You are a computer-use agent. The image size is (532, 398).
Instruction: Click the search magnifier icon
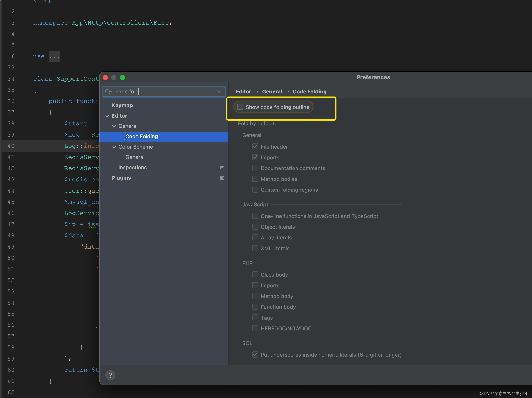coord(108,92)
